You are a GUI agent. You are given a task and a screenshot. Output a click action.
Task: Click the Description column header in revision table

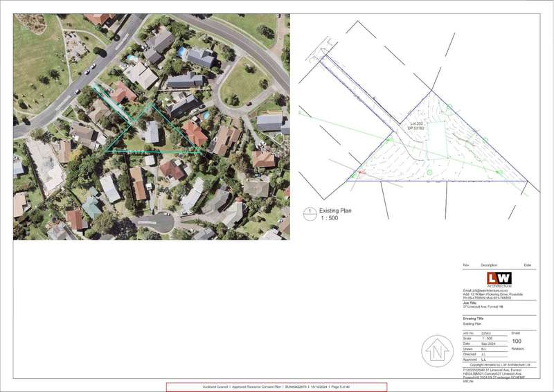[x=490, y=265]
